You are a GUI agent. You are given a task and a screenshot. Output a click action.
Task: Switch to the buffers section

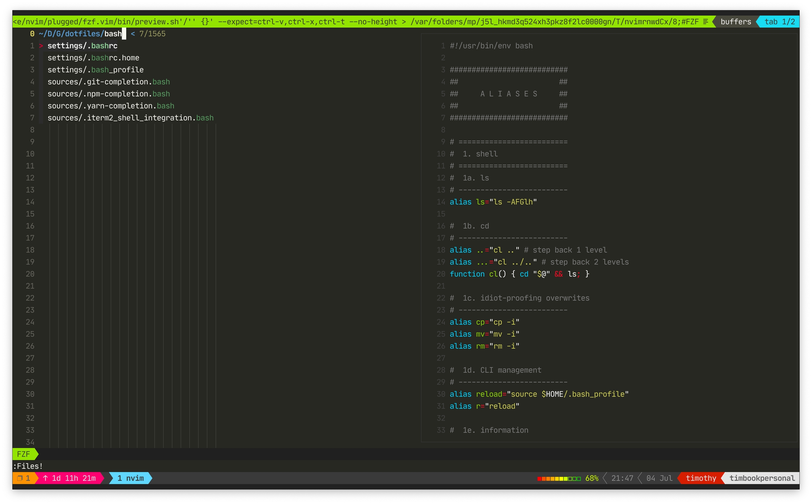pyautogui.click(x=736, y=21)
